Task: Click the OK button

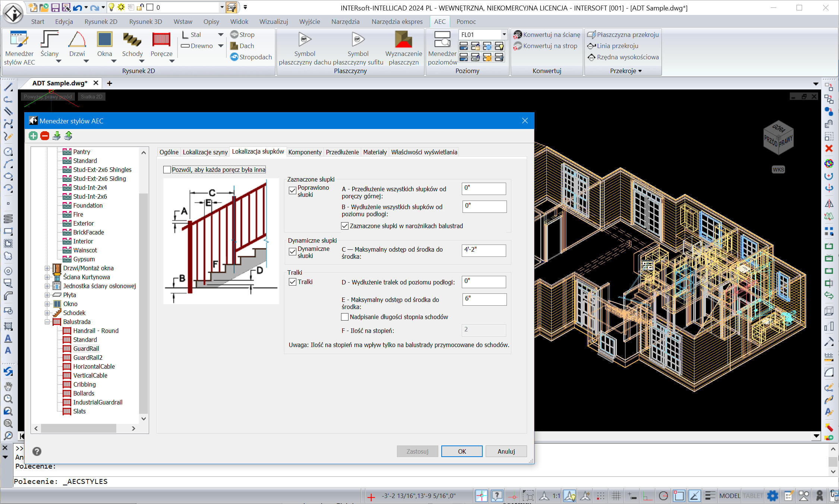Action: pyautogui.click(x=462, y=451)
